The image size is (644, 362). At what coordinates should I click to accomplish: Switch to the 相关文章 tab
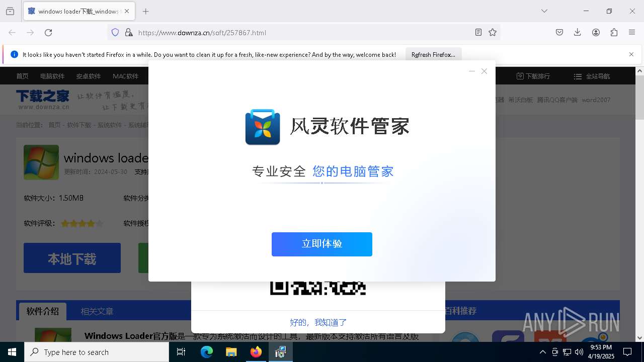97,311
